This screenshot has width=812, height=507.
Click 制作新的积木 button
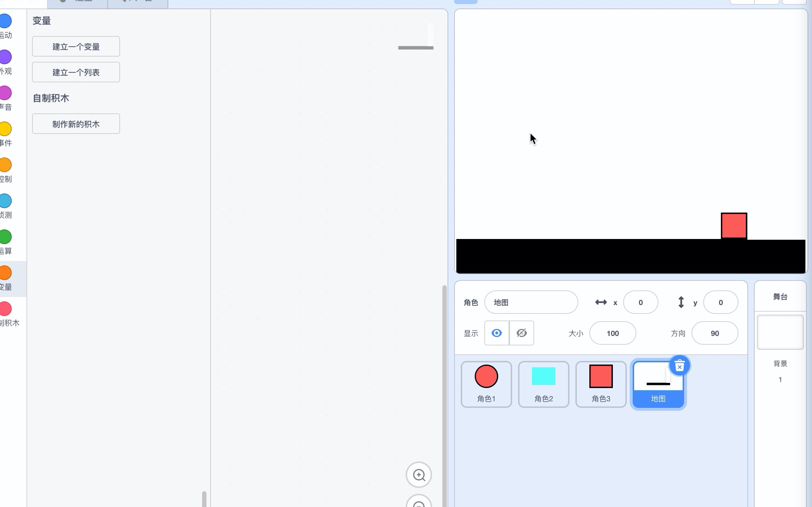pos(76,124)
